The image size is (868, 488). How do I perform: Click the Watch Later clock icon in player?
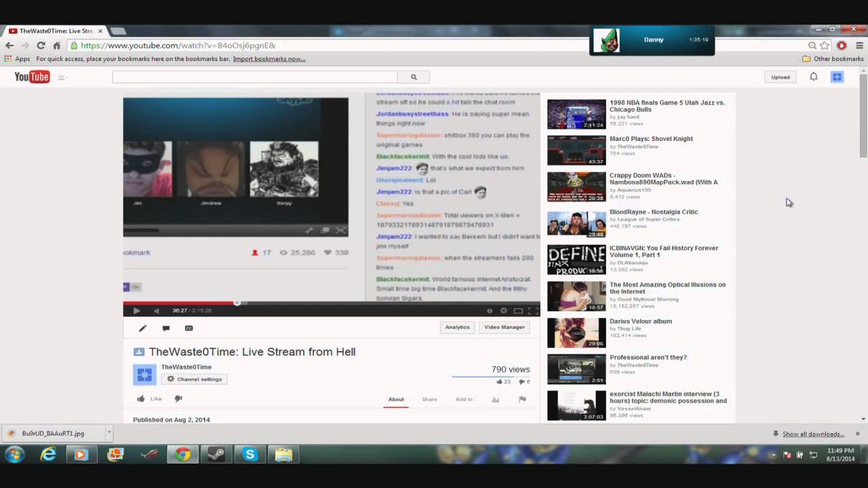pyautogui.click(x=489, y=310)
